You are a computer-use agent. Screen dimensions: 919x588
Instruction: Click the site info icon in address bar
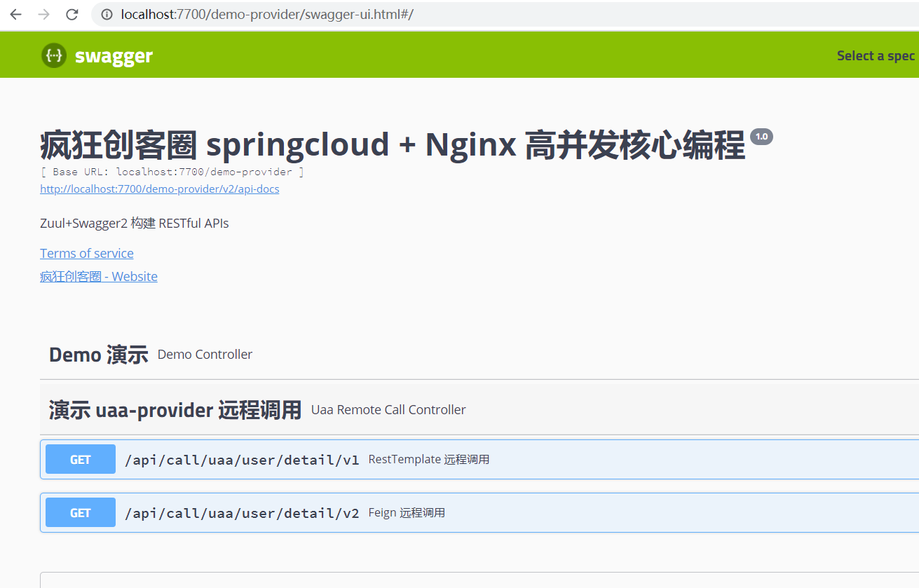click(x=107, y=15)
